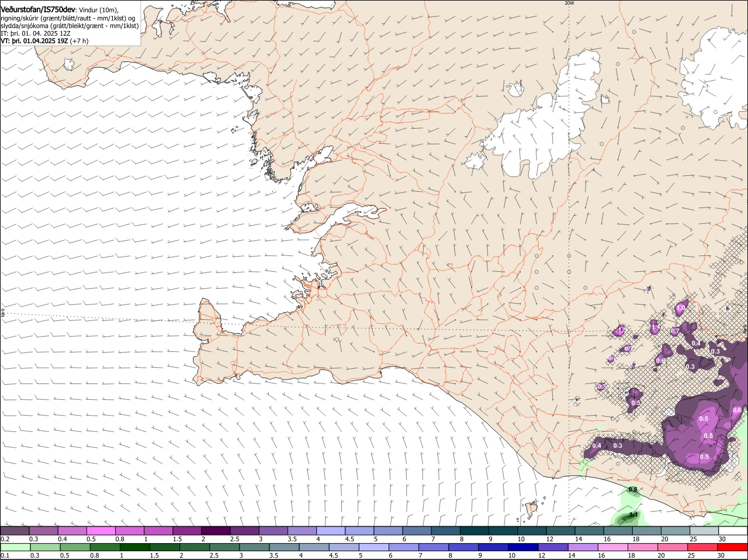Click the 0.4 value in the narrow purple band
This screenshot has width=748, height=560.
[597, 445]
